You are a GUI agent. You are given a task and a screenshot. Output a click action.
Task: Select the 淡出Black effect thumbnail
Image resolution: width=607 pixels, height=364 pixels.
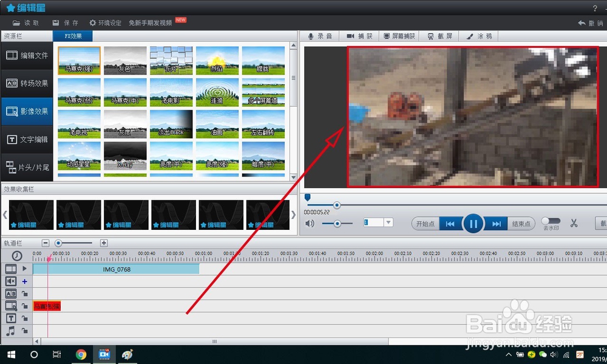[171, 124]
